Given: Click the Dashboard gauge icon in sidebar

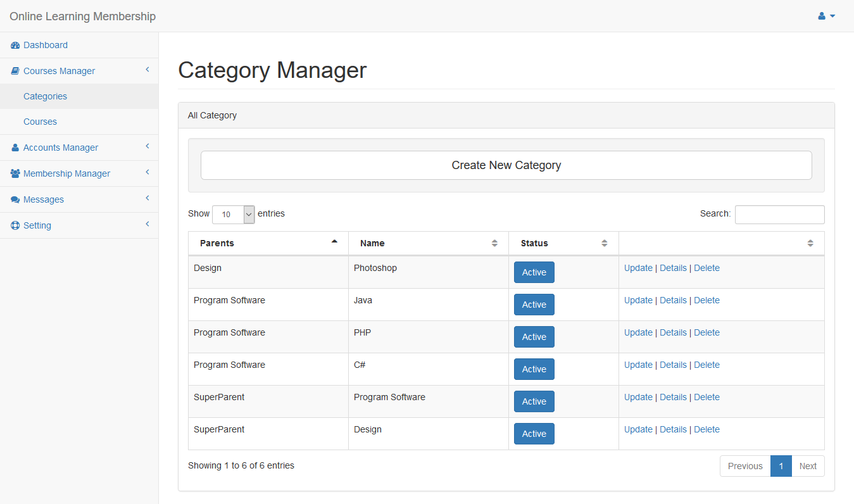Looking at the screenshot, I should point(15,46).
